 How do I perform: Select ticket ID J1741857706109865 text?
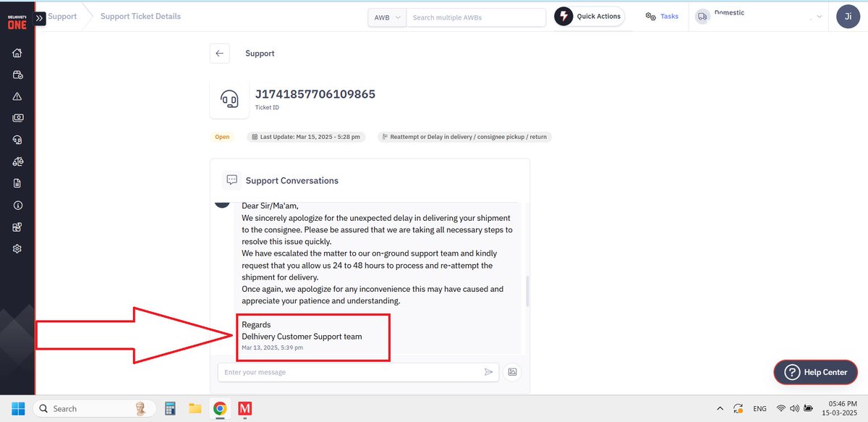coord(315,94)
